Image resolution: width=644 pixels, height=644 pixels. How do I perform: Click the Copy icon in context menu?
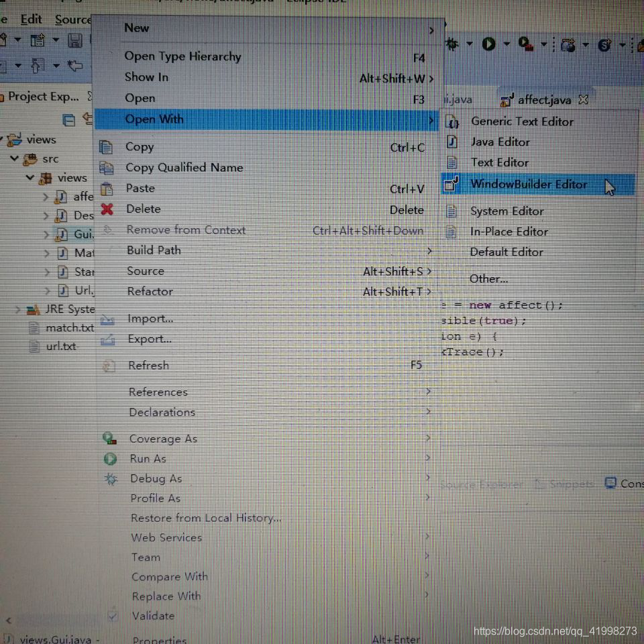coord(107,147)
